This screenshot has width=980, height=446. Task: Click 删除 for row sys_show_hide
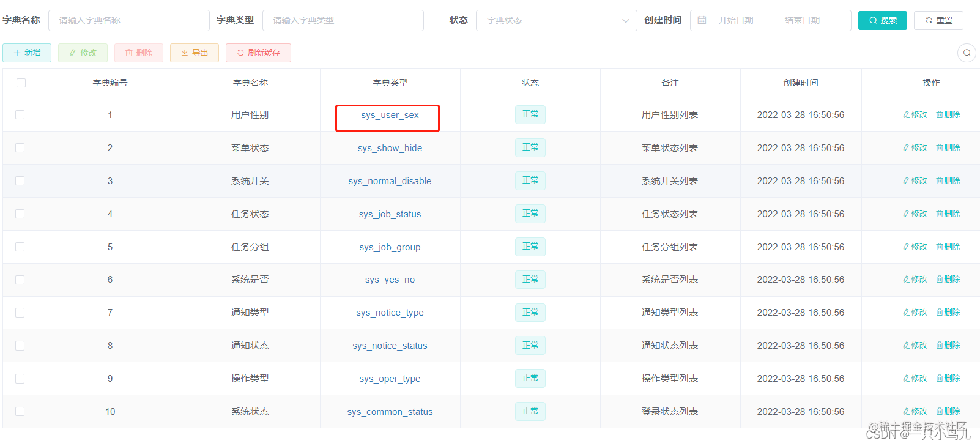[x=948, y=147]
